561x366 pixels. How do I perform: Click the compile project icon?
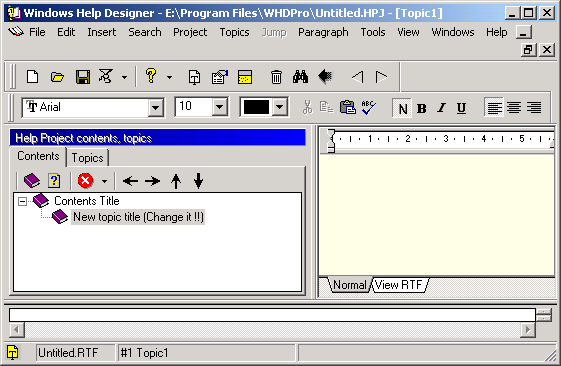coord(106,76)
